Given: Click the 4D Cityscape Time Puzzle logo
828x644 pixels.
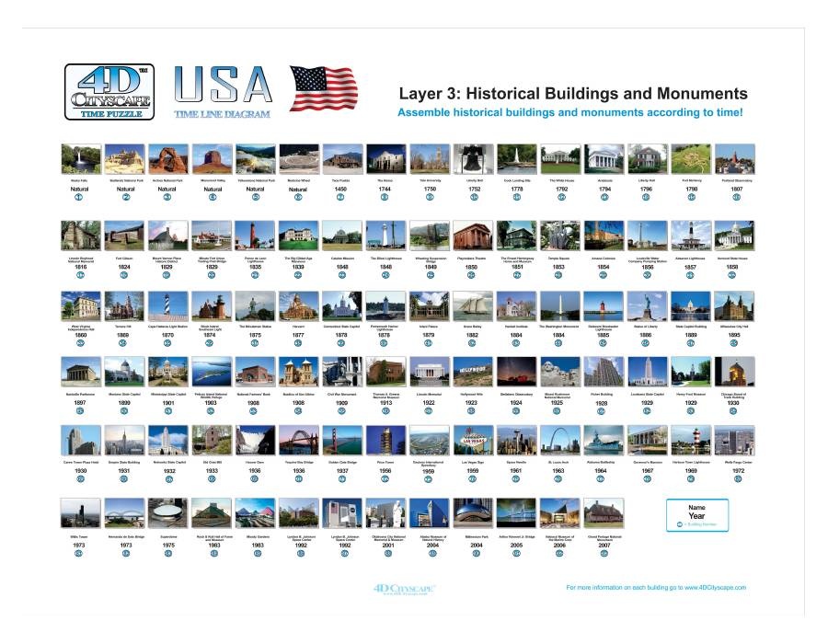Looking at the screenshot, I should point(109,92).
